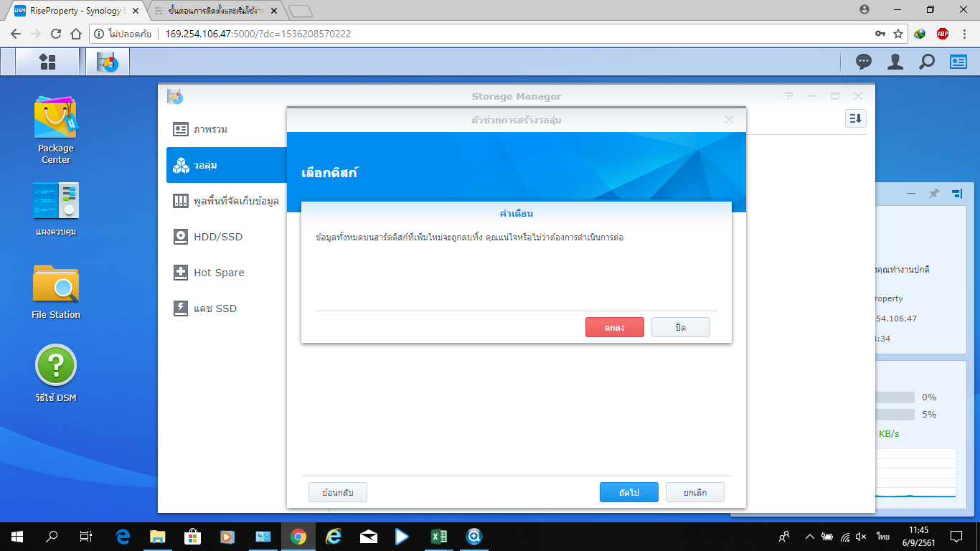Select HDD/SSD in Storage Manager sidebar
980x551 pixels.
coord(218,237)
